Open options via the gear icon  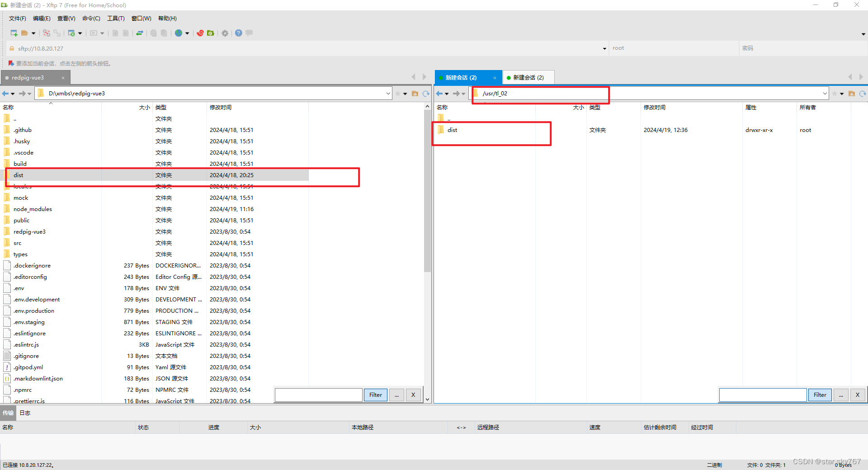click(225, 33)
